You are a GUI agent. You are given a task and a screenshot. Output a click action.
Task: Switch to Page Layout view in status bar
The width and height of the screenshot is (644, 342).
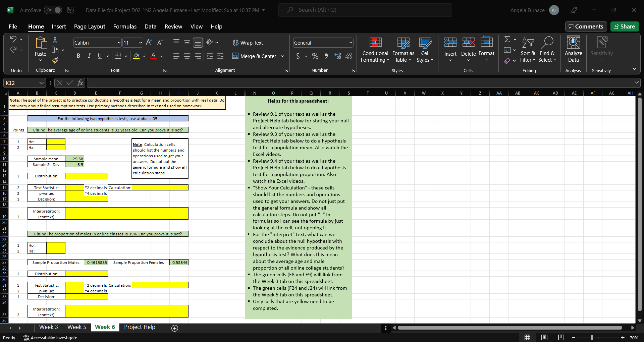pos(544,337)
